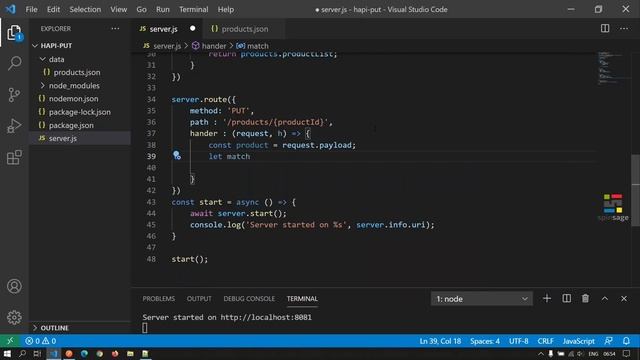Open errors and warnings count in status bar
This screenshot has width=640, height=360.
pyautogui.click(x=40, y=341)
